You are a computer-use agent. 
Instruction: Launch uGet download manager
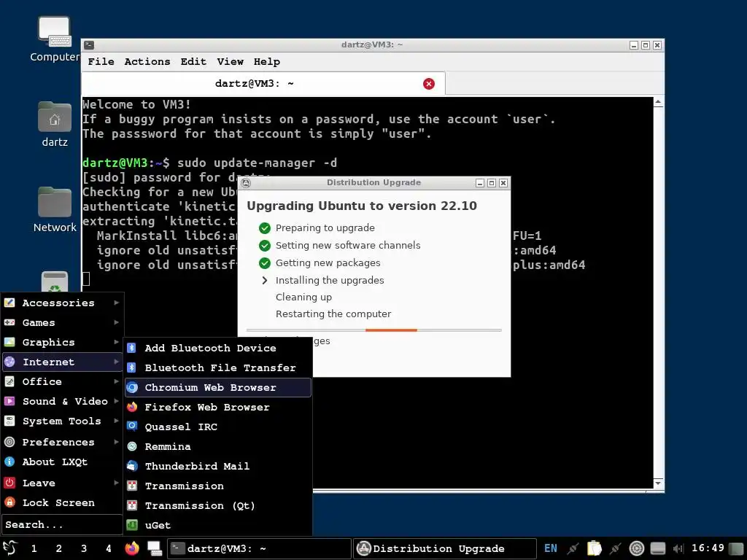217,525
